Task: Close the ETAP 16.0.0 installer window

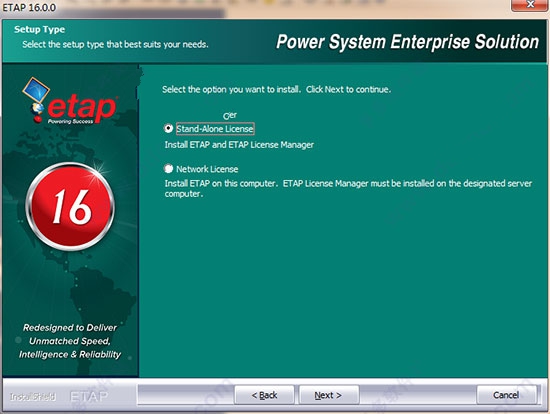Action: [530, 5]
